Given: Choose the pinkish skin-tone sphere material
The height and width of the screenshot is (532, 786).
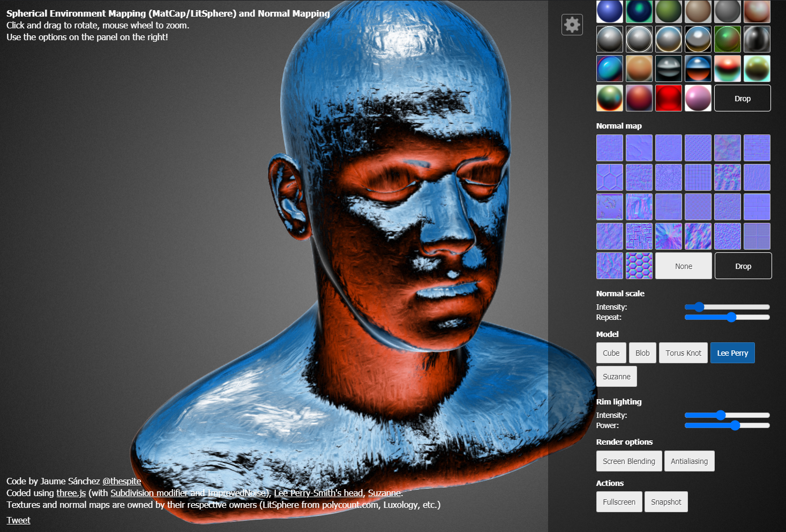Looking at the screenshot, I should (757, 11).
